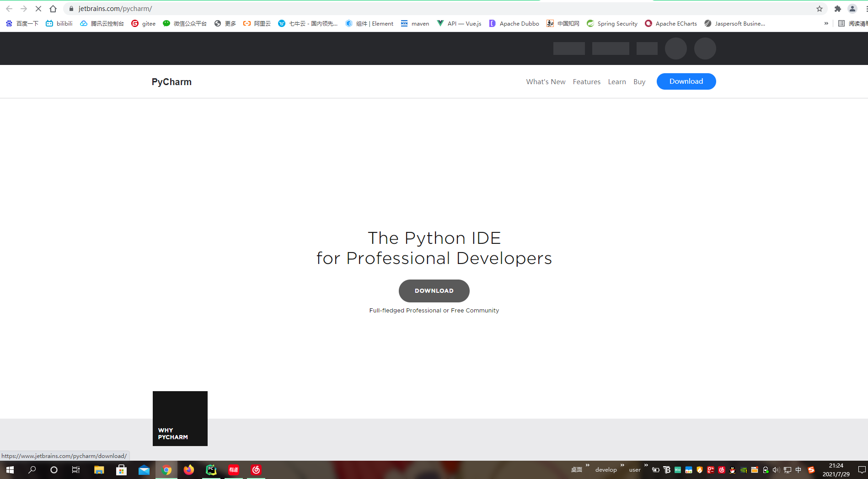Open Youdao red app on the taskbar

point(234,470)
